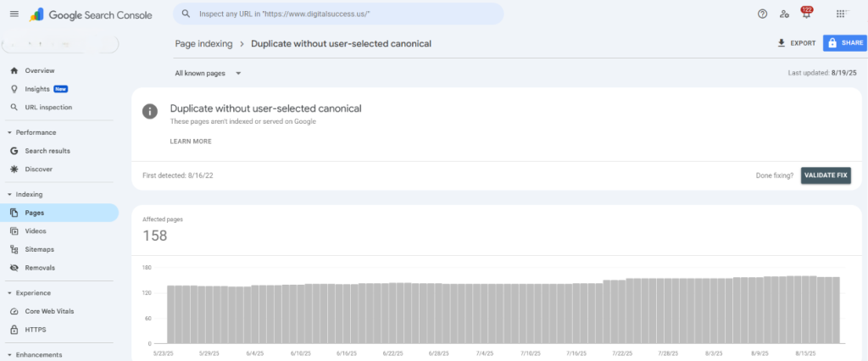Select Pages under Indexing
The image size is (868, 361).
59,213
